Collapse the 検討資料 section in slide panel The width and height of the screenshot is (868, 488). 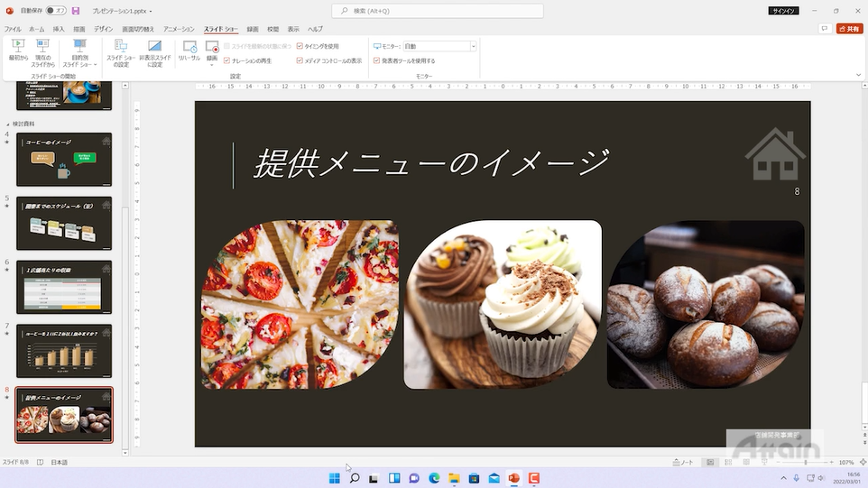pos(8,124)
